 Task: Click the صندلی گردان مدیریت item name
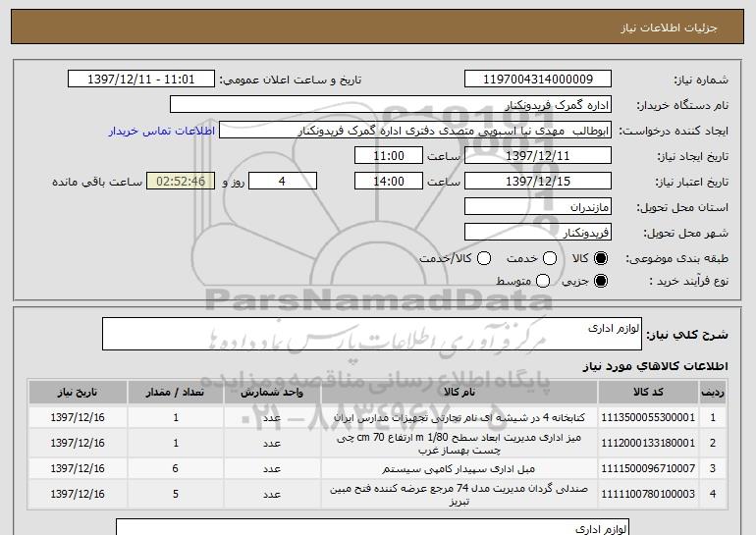point(459,495)
